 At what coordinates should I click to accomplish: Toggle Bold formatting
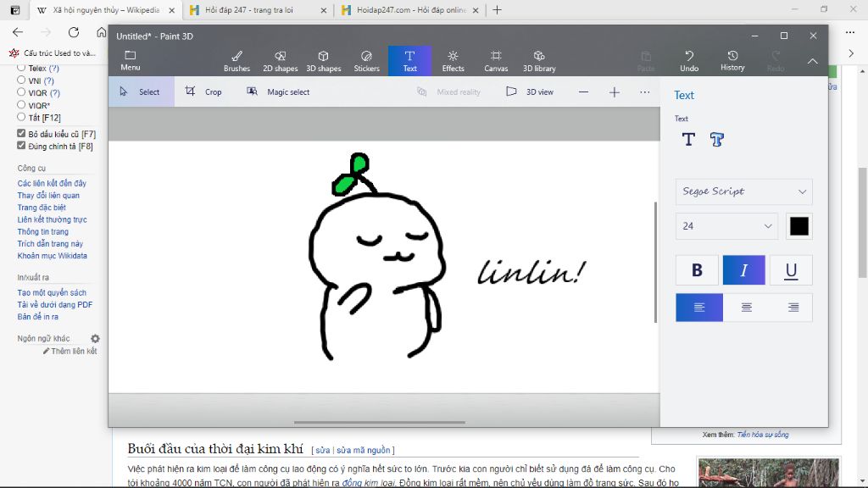697,270
